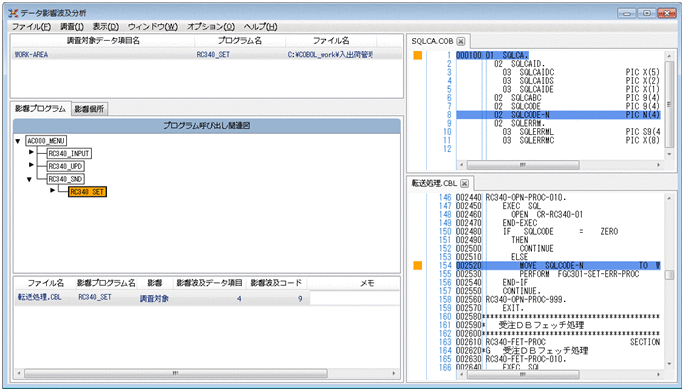Click the 影響プログラム名 column header
The width and height of the screenshot is (685, 392).
pyautogui.click(x=106, y=283)
